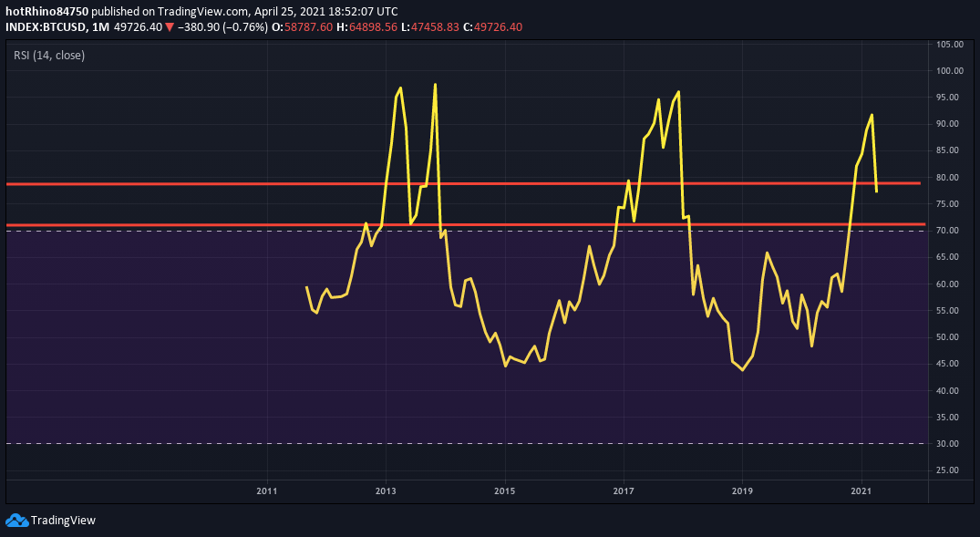The height and width of the screenshot is (537, 980).
Task: Click the 50.00 value on the scale
Action: (x=949, y=337)
